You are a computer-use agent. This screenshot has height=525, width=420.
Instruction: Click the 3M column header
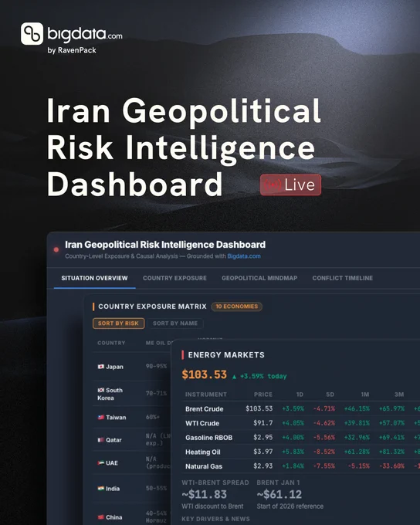click(399, 395)
